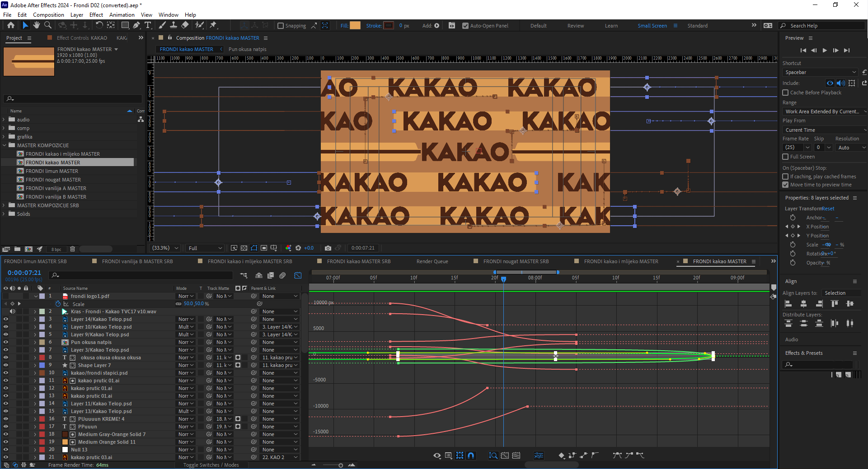Open the Resolution 'Auto' dropdown
Image resolution: width=868 pixels, height=469 pixels.
pos(851,148)
